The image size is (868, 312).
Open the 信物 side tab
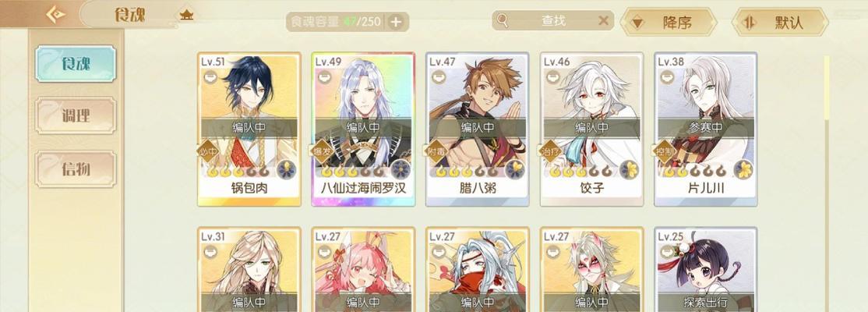[76, 169]
